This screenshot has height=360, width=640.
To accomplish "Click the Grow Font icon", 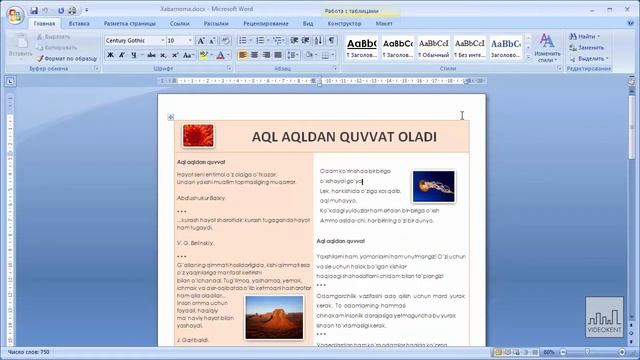I will coord(201,40).
